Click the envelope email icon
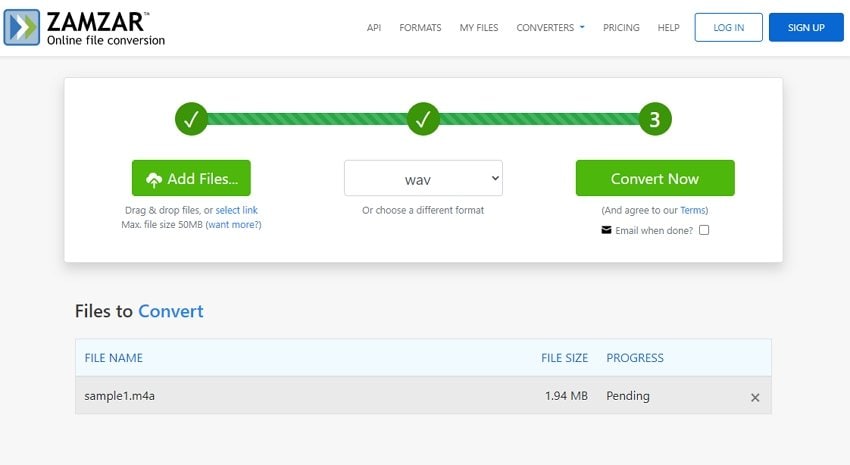Viewport: 850px width, 465px height. [606, 230]
